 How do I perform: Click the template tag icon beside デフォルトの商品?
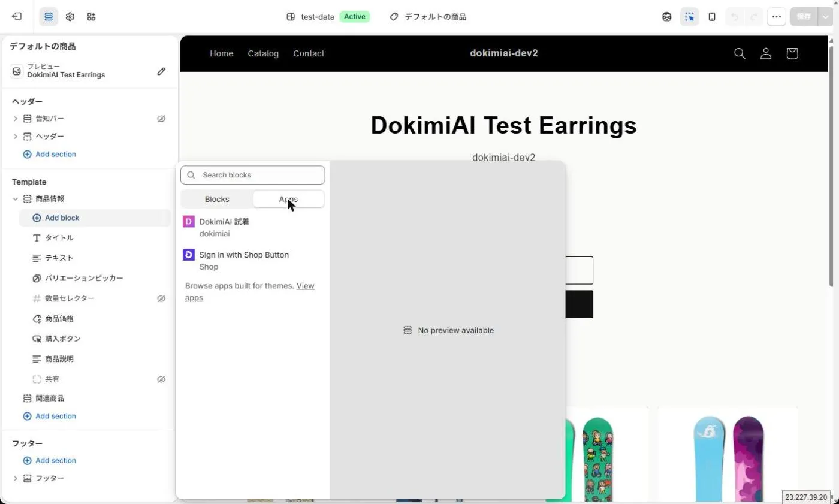pyautogui.click(x=394, y=17)
